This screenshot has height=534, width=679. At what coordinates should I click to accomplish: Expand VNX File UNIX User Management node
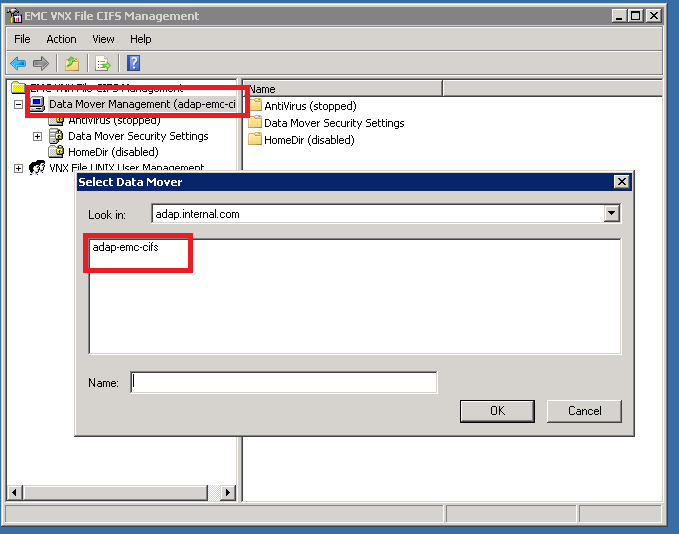[x=18, y=168]
